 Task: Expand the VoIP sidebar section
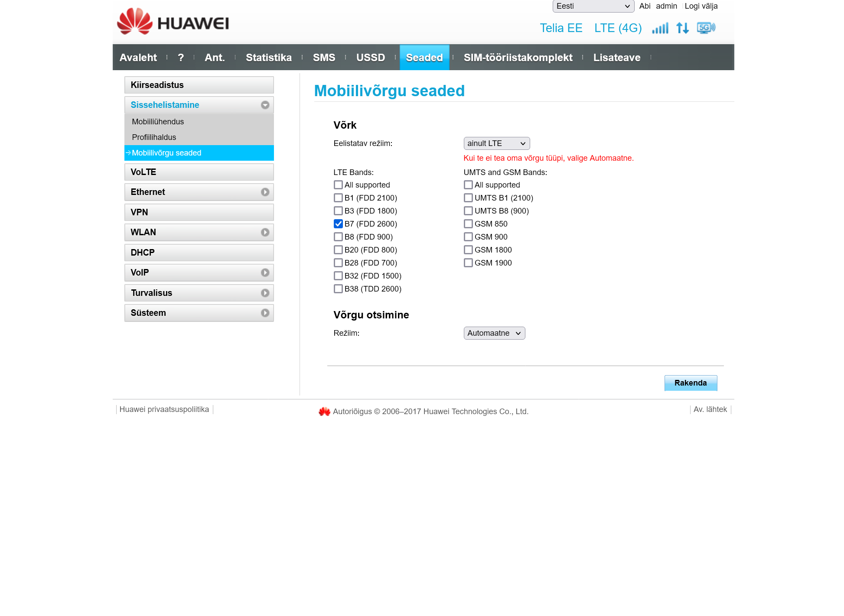click(199, 272)
